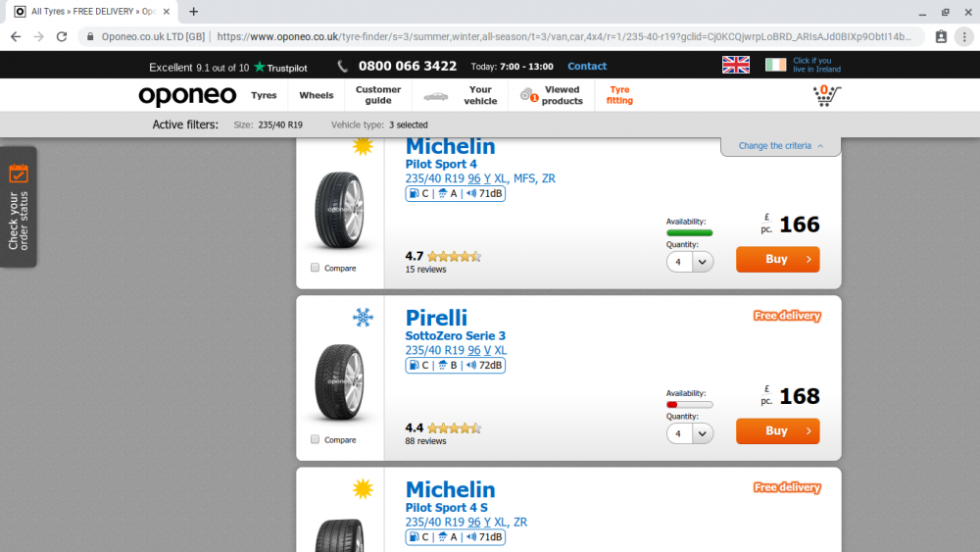Open the Tyres menu

click(264, 96)
